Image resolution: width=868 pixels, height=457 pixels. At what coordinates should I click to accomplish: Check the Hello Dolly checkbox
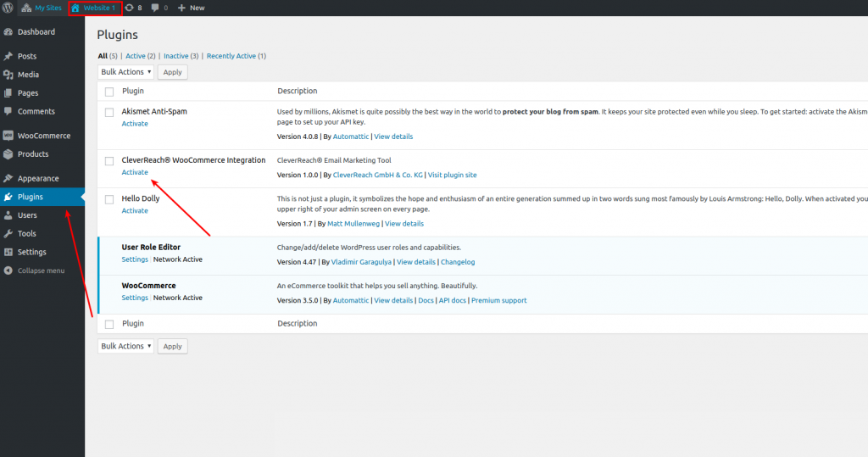[109, 199]
